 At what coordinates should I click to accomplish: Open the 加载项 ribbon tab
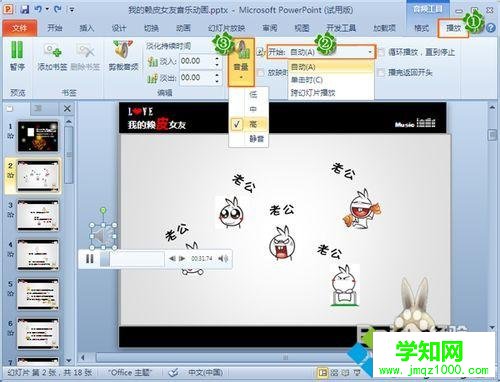coord(384,28)
